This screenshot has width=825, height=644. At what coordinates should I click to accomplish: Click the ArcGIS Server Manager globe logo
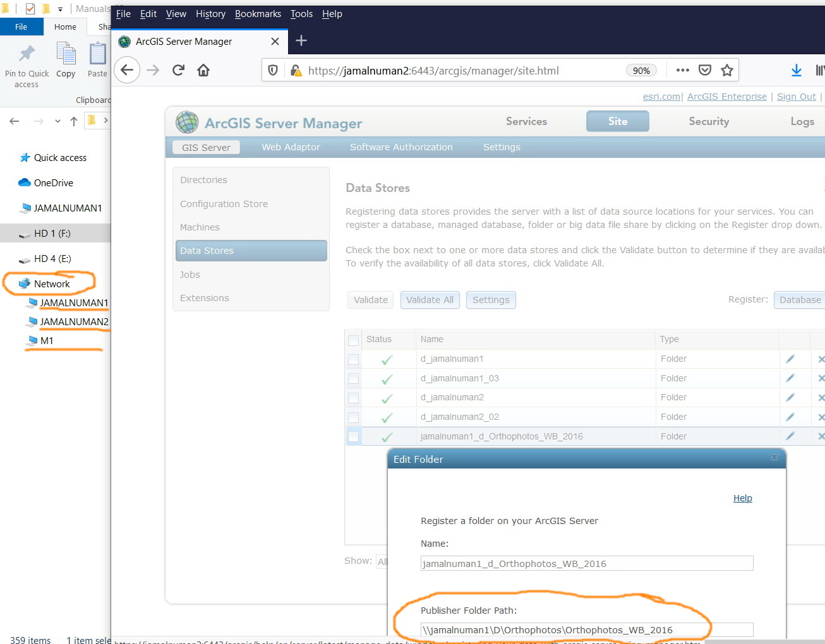(187, 122)
